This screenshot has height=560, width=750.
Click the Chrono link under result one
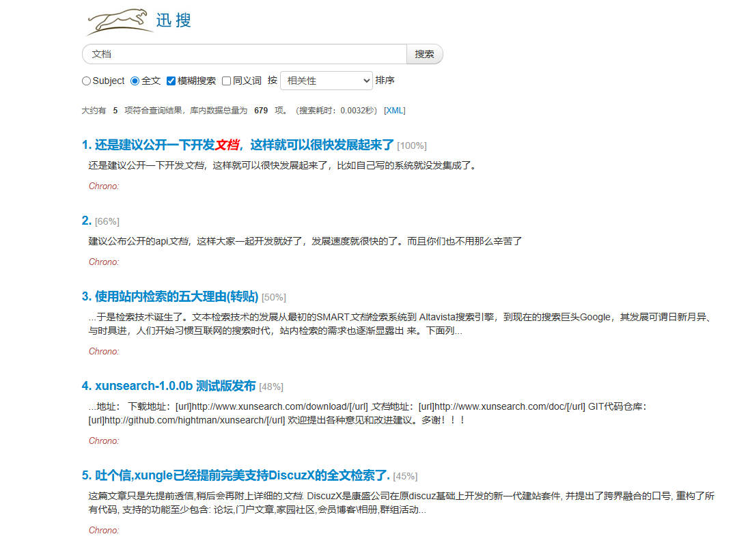click(103, 186)
